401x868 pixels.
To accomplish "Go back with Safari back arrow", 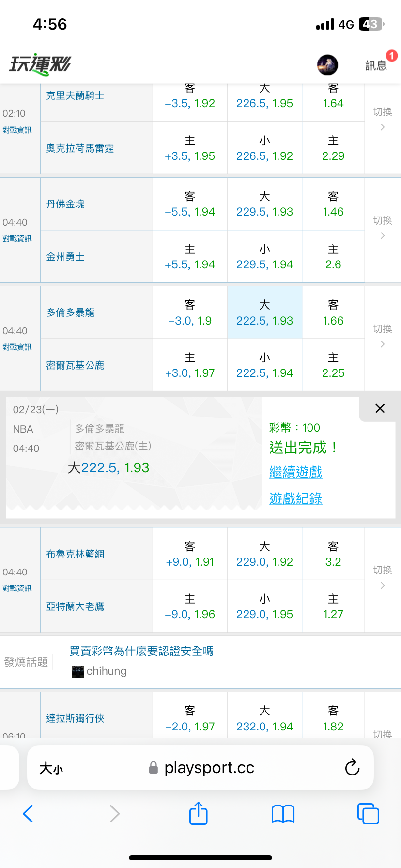I will [x=28, y=814].
